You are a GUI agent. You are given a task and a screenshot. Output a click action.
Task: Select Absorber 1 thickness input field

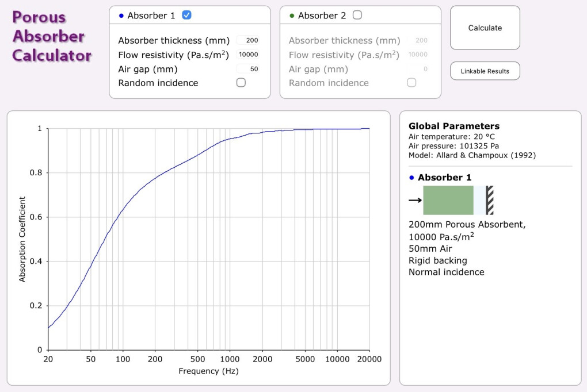(x=248, y=40)
